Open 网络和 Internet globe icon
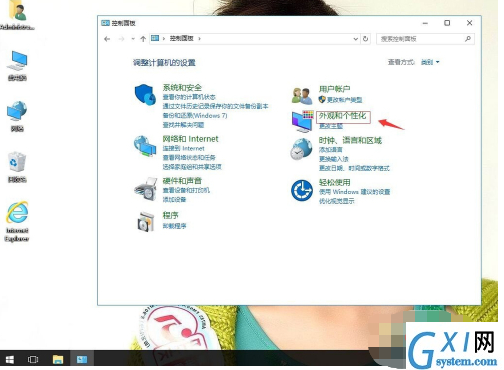 point(145,146)
